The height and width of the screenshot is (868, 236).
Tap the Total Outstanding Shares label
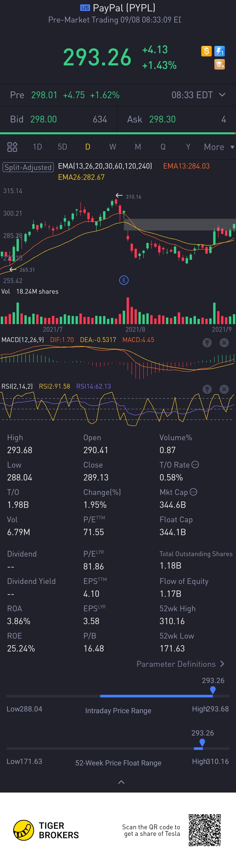tap(196, 554)
